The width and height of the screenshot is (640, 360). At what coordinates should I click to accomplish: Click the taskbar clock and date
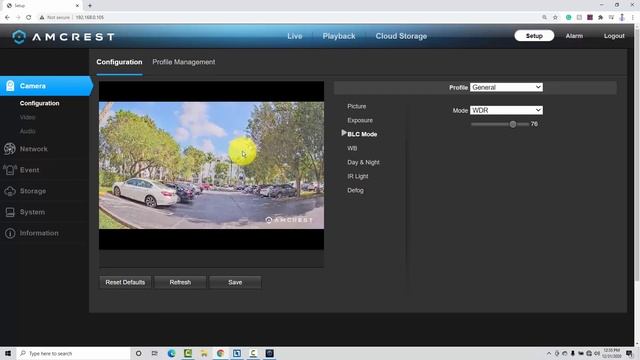pos(611,353)
